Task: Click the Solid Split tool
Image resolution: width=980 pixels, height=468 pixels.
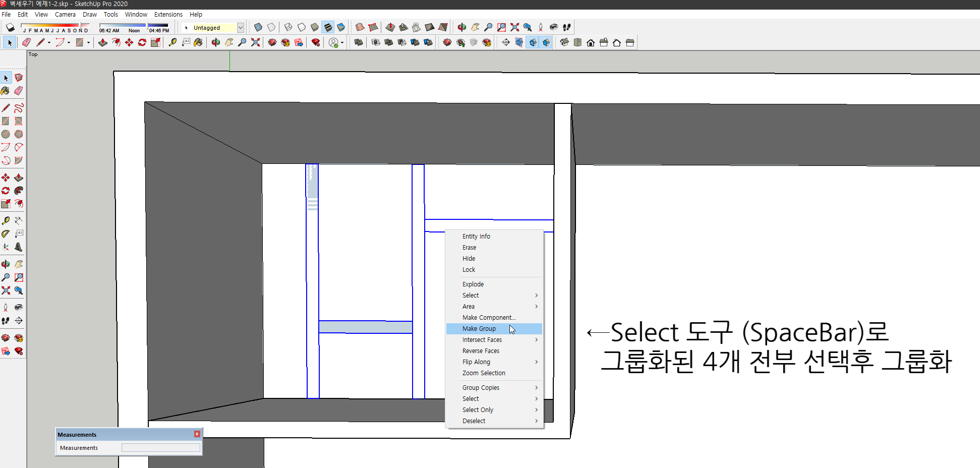Action: point(428,42)
